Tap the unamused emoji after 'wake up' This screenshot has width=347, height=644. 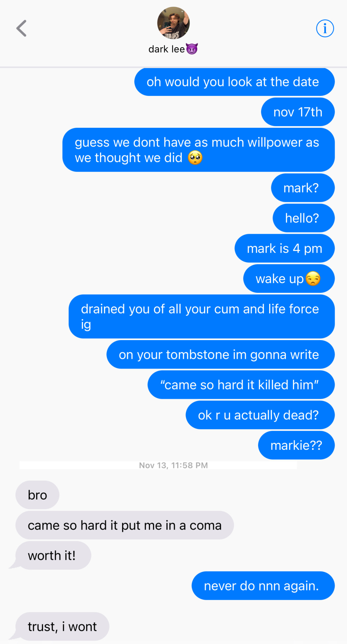[x=313, y=279]
